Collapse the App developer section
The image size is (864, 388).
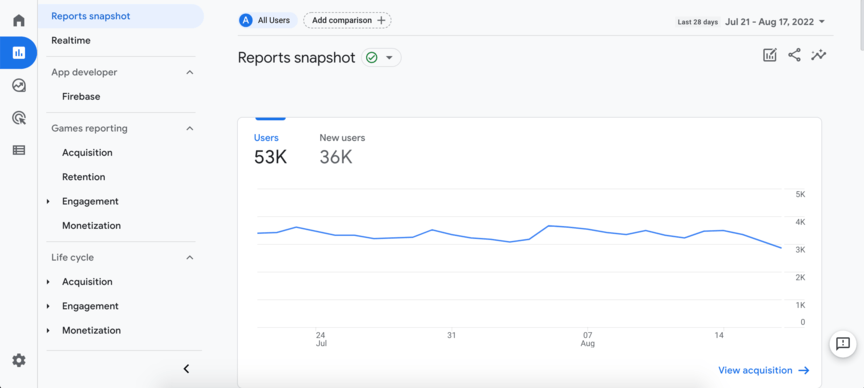coord(190,72)
